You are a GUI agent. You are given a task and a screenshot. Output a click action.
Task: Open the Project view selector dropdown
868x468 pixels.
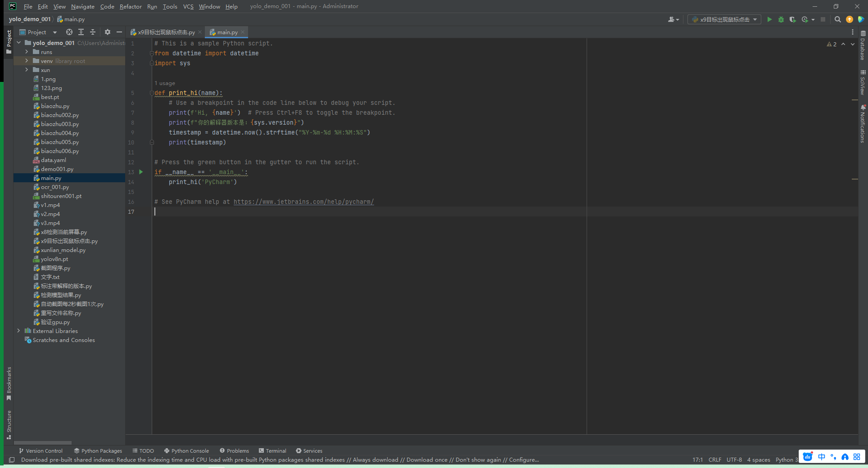pos(38,32)
